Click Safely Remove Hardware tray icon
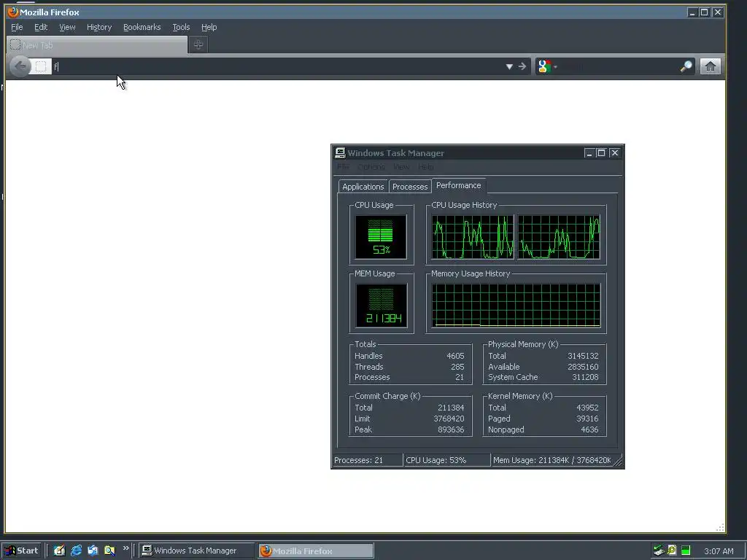The height and width of the screenshot is (560, 747). [x=659, y=551]
